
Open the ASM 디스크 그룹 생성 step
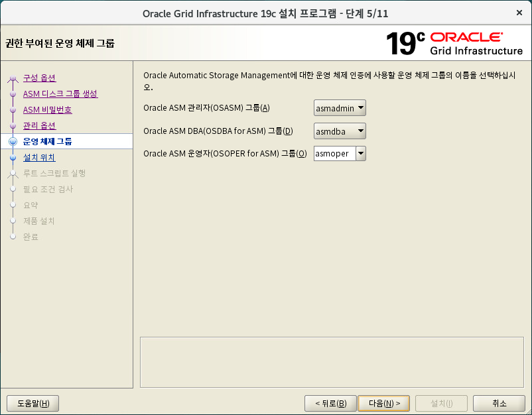[x=60, y=94]
